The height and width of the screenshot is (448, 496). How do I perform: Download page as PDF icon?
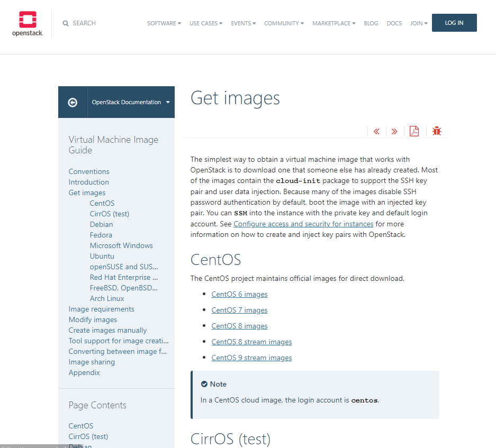414,131
